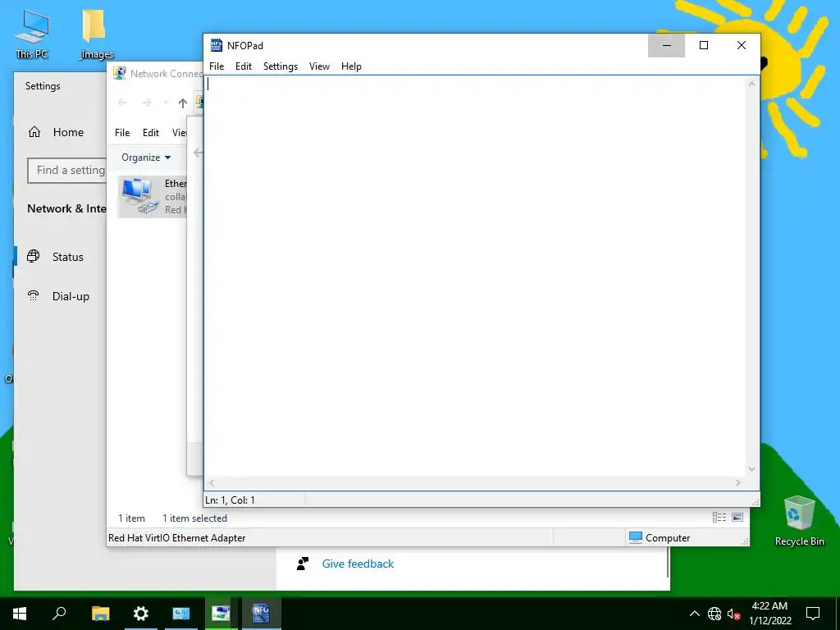Open the Edit menu in NFOPad
This screenshot has height=630, width=840.
click(x=243, y=66)
